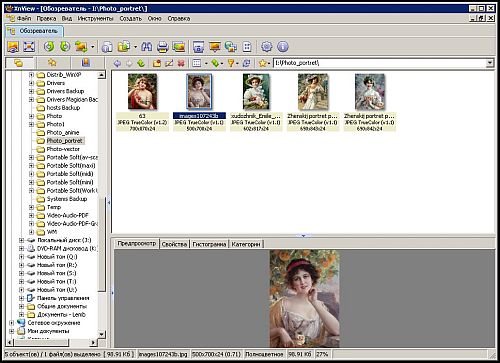Select the Предпросмотр tab
Screen dimensions: 500x363
click(x=137, y=243)
